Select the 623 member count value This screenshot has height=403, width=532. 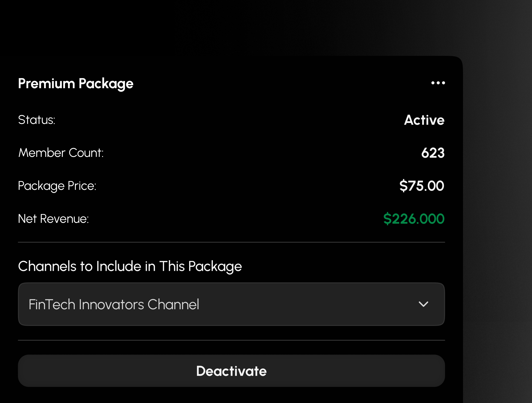433,153
